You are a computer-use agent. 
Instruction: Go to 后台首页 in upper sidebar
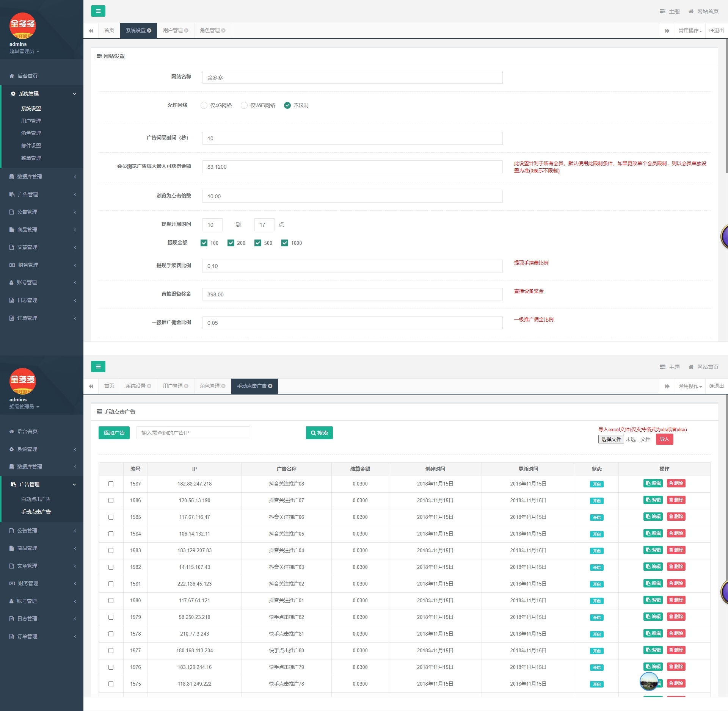tap(42, 76)
